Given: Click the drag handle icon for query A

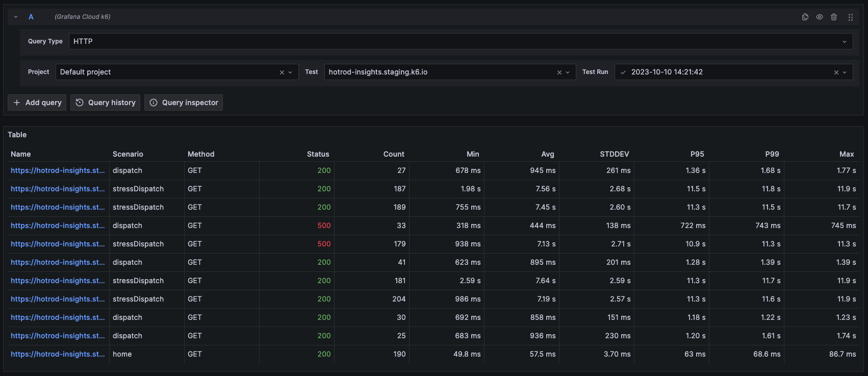Looking at the screenshot, I should coord(851,17).
